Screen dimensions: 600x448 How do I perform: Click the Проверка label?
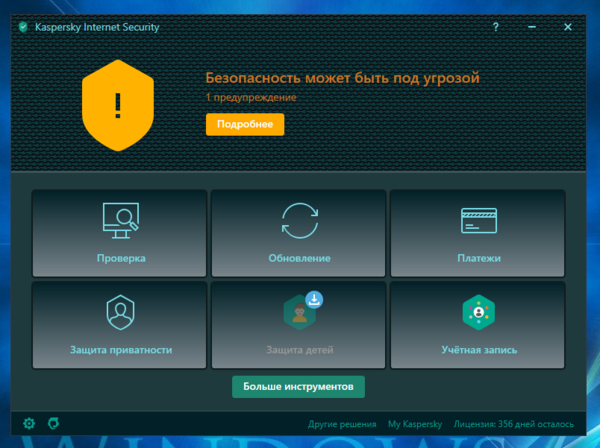121,258
